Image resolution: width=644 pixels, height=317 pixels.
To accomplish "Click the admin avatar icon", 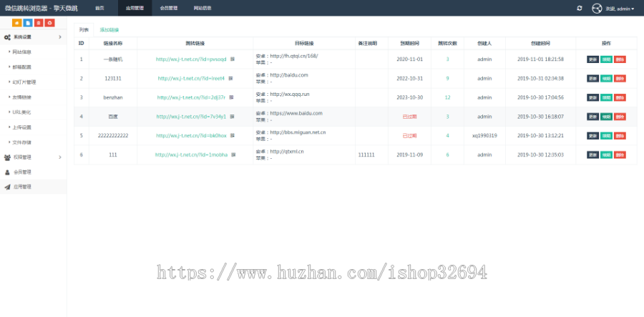I will [x=597, y=8].
